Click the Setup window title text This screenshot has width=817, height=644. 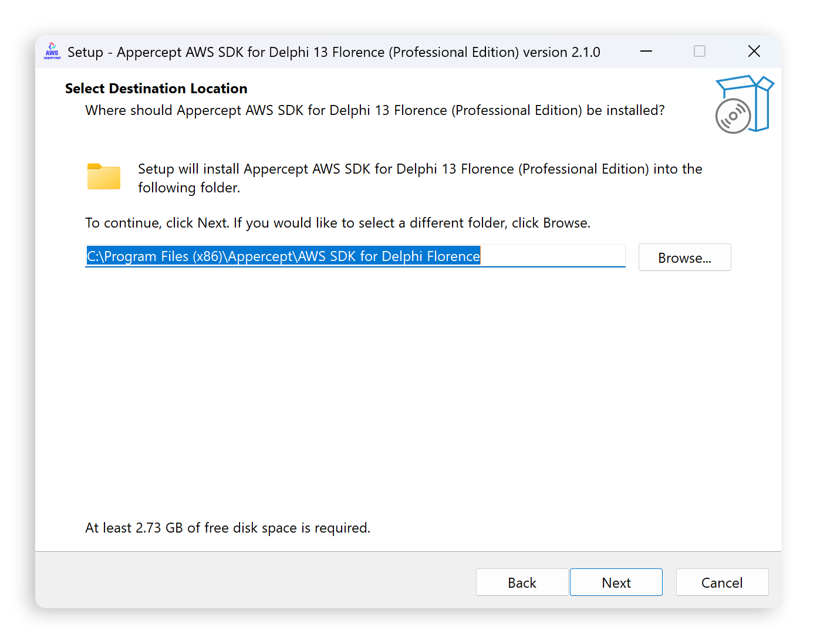click(334, 52)
